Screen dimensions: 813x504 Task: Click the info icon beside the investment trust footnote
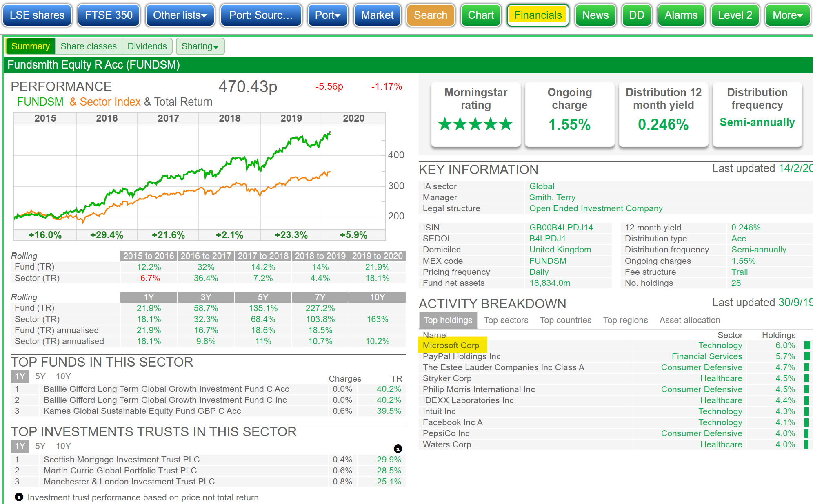tap(19, 497)
